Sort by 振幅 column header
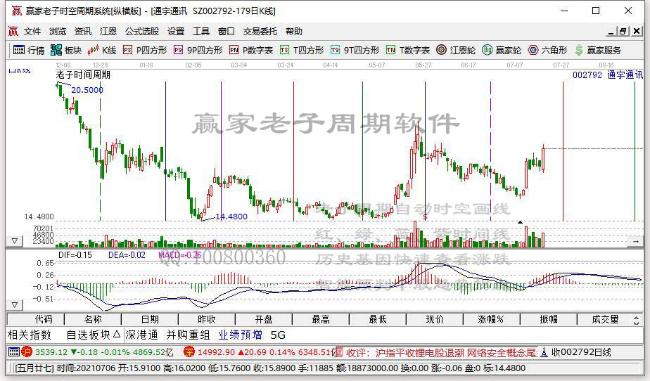The image size is (650, 381). point(548,319)
